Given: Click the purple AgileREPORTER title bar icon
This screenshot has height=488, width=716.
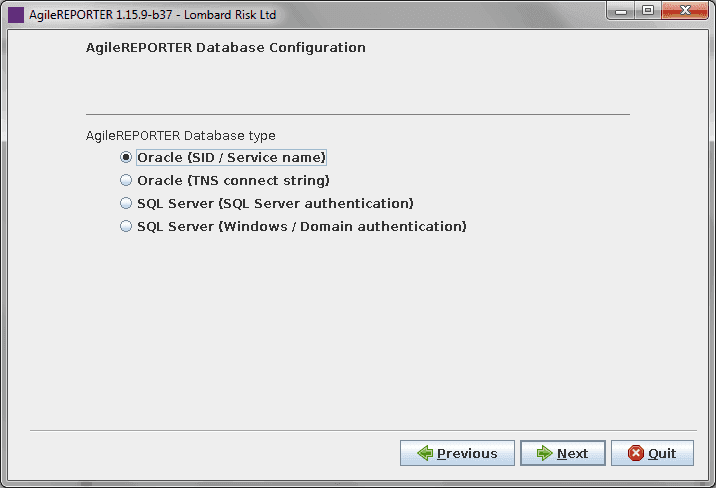Looking at the screenshot, I should [x=16, y=15].
